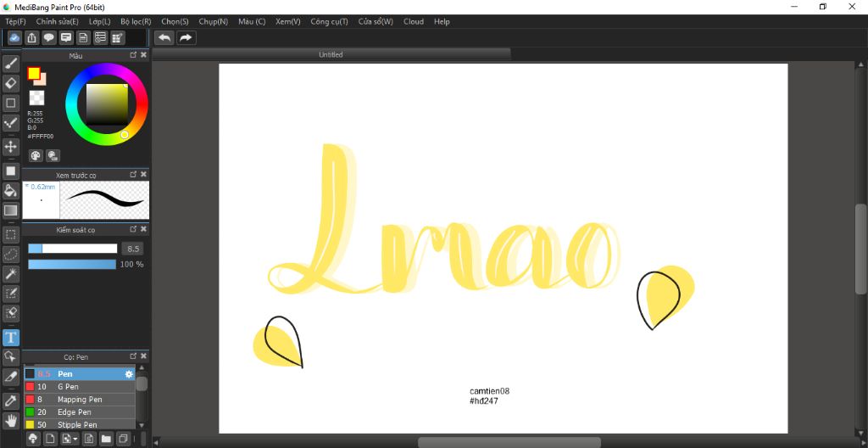
Task: Select the Eraser tool
Action: [x=10, y=84]
